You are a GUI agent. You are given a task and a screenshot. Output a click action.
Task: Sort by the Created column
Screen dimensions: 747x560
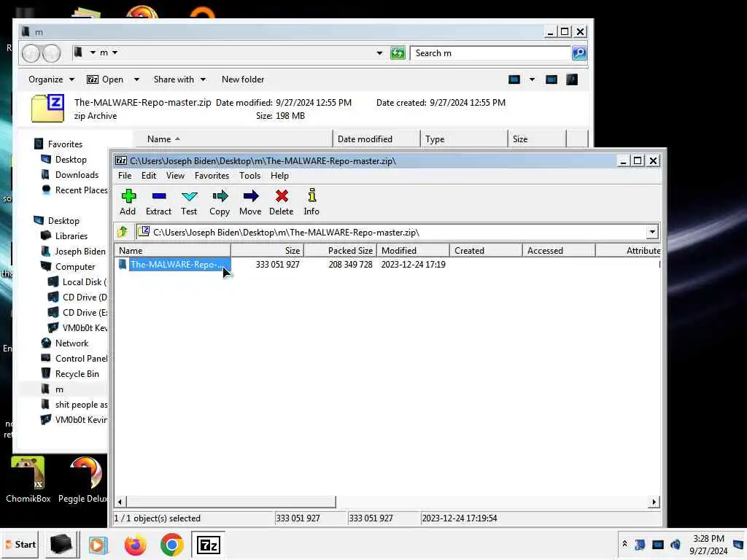pos(486,251)
